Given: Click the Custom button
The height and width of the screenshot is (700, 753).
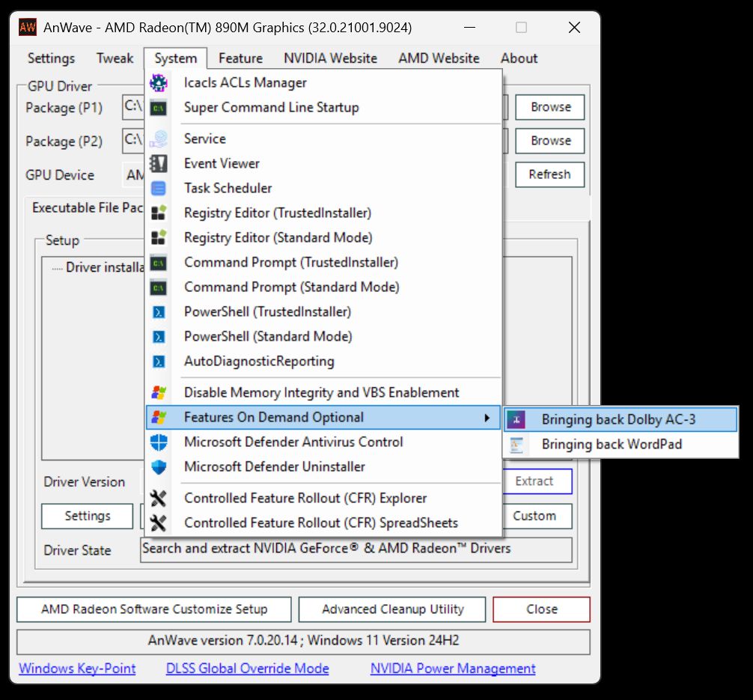Looking at the screenshot, I should tap(537, 516).
